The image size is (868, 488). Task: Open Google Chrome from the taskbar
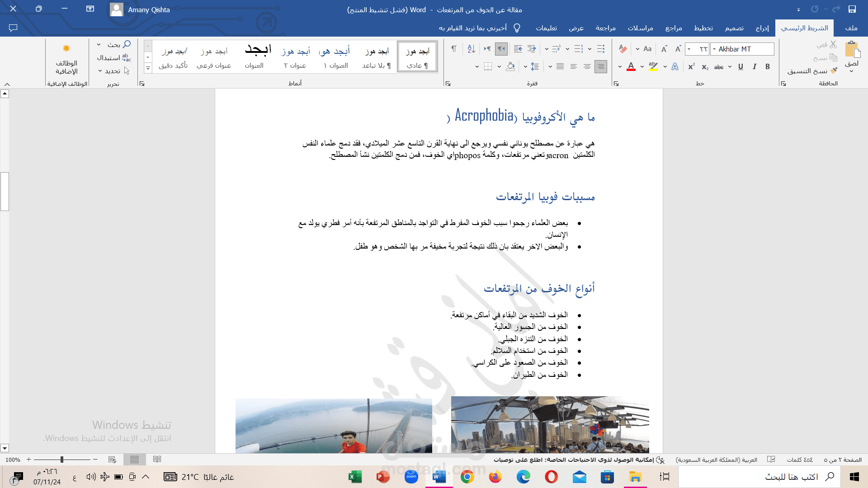pyautogui.click(x=467, y=477)
